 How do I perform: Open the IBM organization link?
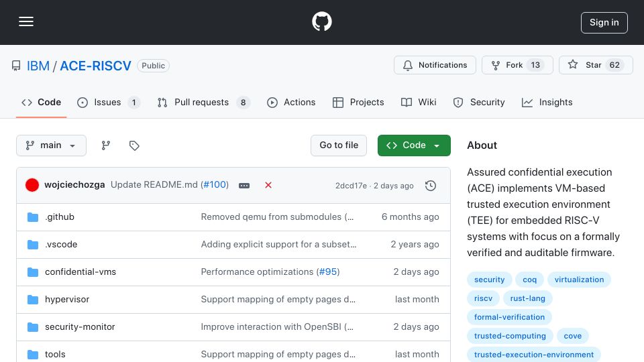pos(38,66)
